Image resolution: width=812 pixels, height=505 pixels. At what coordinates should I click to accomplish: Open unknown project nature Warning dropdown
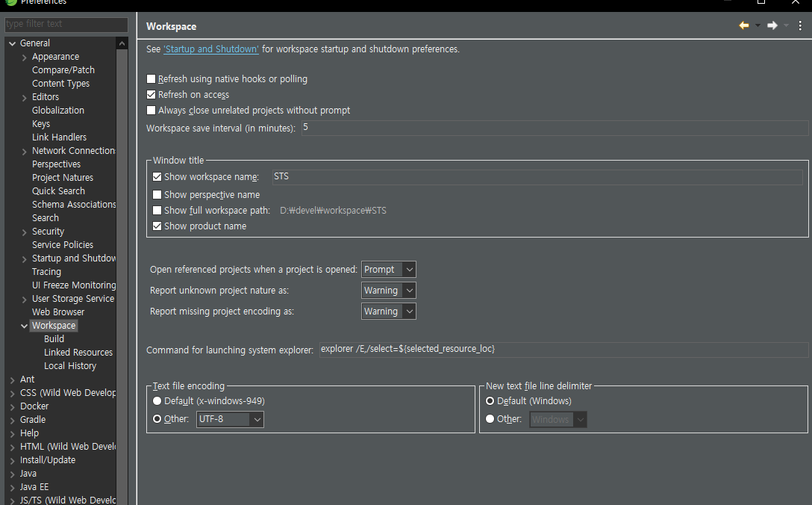[x=388, y=291]
